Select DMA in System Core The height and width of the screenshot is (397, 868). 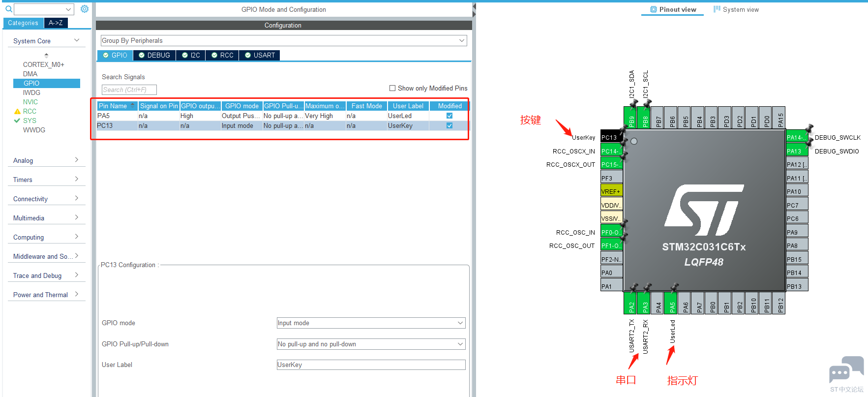pos(30,74)
